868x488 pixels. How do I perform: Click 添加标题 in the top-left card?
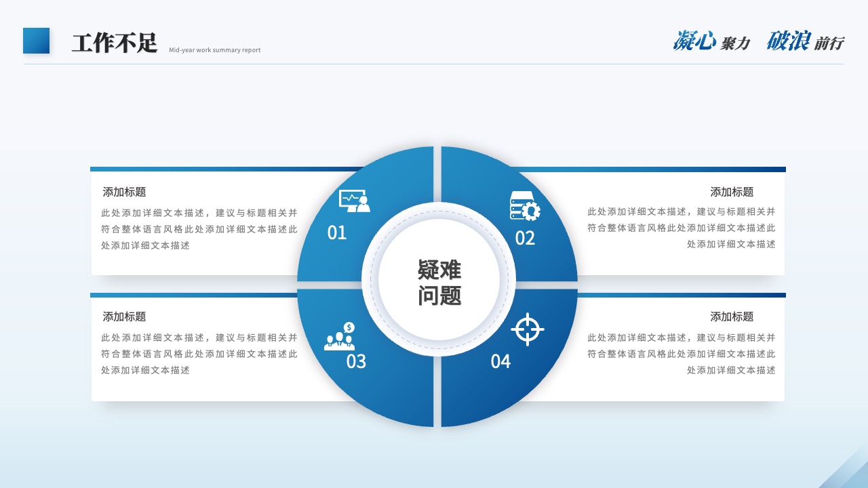pos(124,192)
